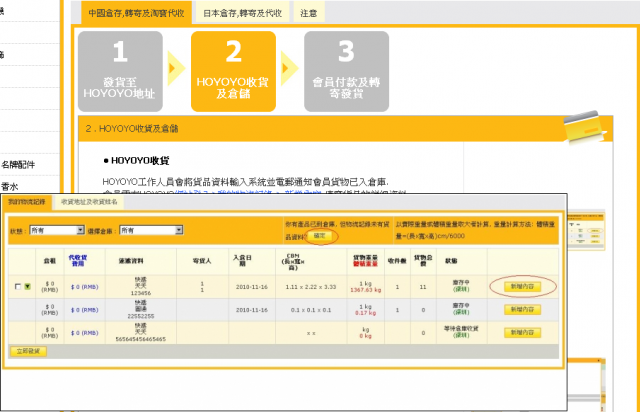Open green status link in the 0.17 kg row
Screen dimensions: 640x412
461,312
